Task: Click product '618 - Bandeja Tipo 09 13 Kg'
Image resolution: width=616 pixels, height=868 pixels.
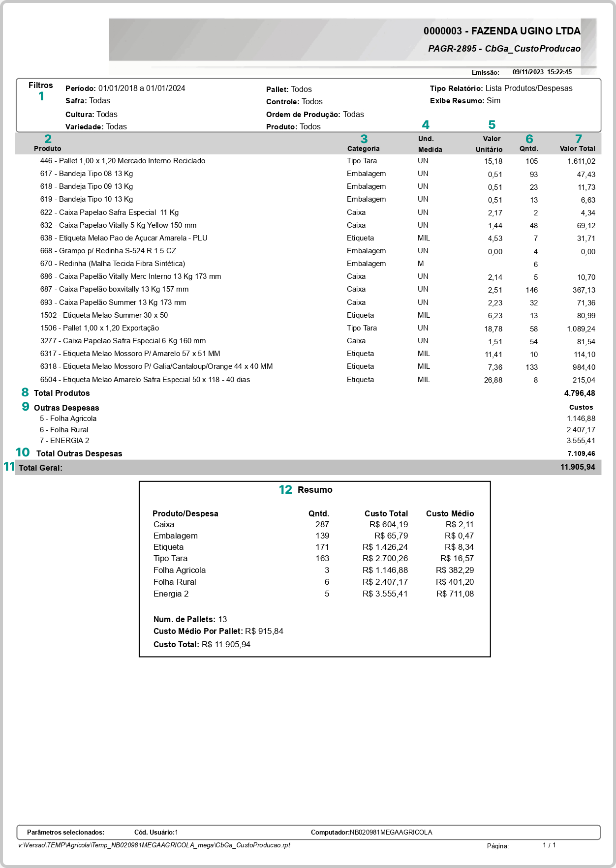Action: pos(87,186)
